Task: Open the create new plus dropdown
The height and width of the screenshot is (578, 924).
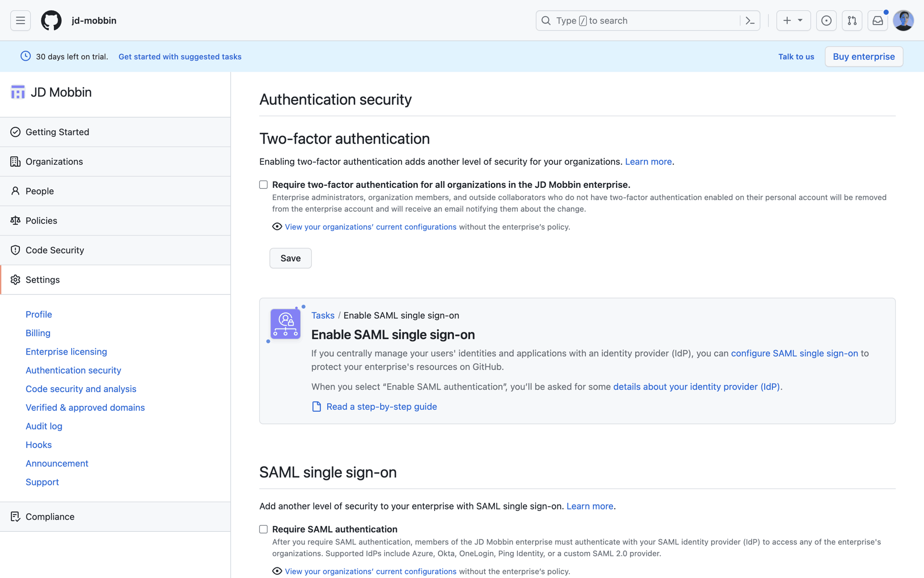Action: click(x=793, y=21)
